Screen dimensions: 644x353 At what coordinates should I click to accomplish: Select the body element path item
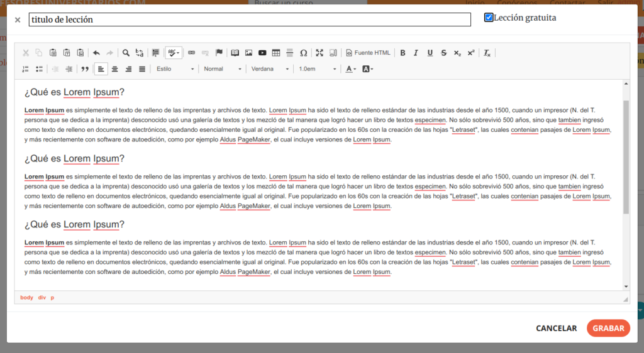pyautogui.click(x=26, y=298)
